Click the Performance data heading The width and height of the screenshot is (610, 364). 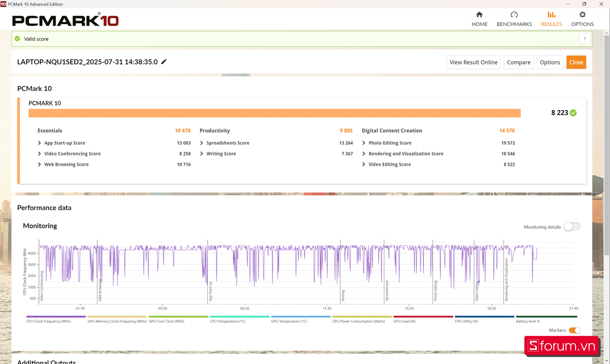(x=44, y=207)
